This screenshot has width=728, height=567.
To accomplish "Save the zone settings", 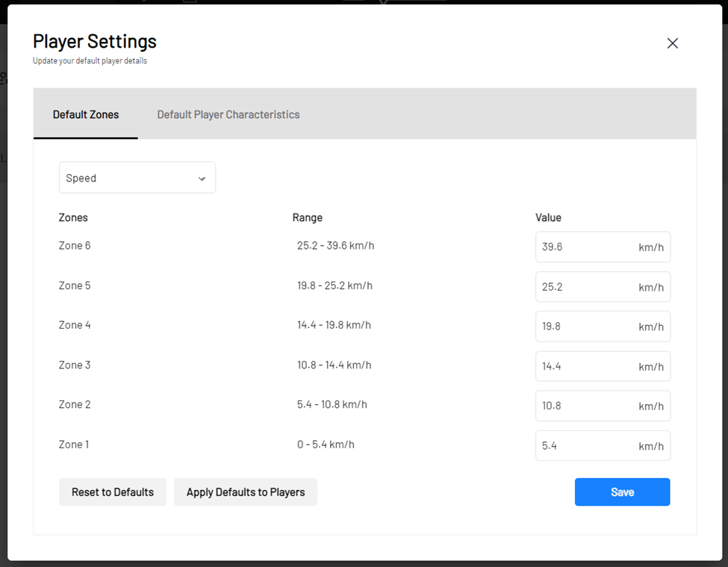I will [622, 492].
